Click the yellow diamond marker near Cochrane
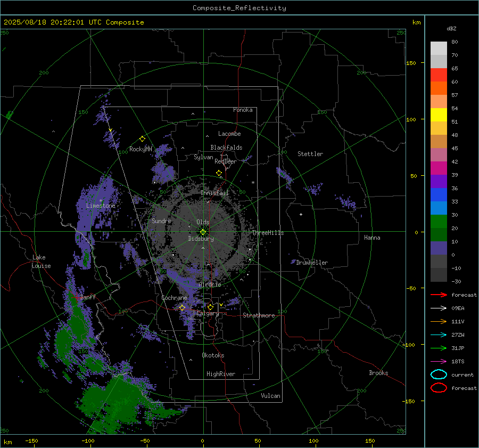Viewport: 479px width, 448px height. coord(182,307)
